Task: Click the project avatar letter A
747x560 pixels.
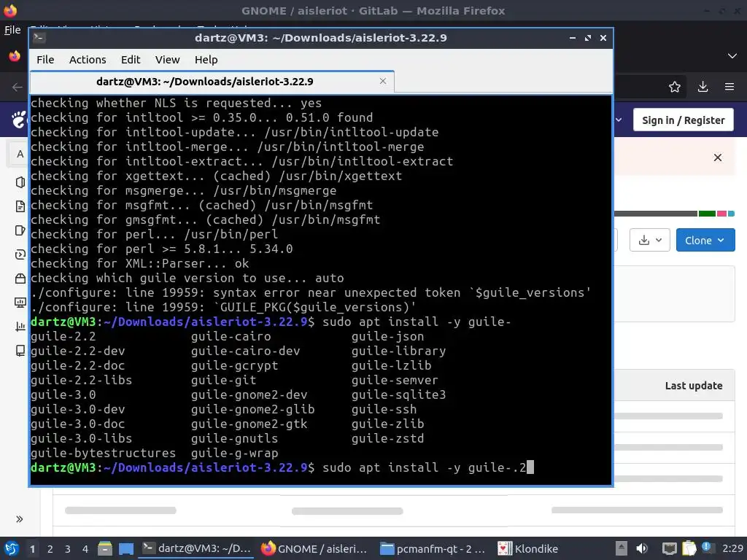Action: point(20,155)
